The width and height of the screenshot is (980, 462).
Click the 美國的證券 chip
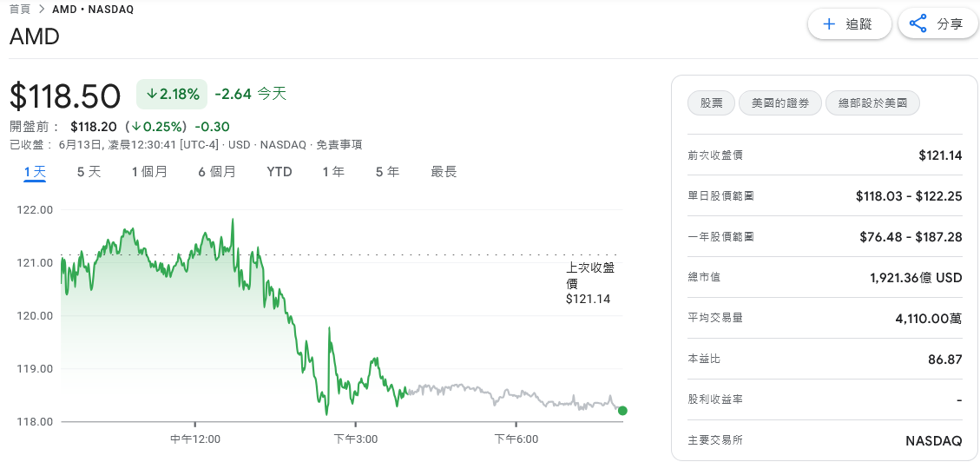coord(779,103)
